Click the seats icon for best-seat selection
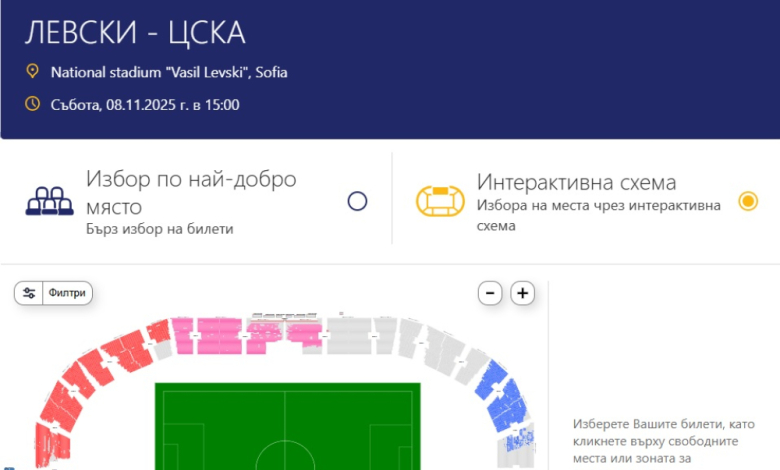This screenshot has height=470, width=780. 50,201
